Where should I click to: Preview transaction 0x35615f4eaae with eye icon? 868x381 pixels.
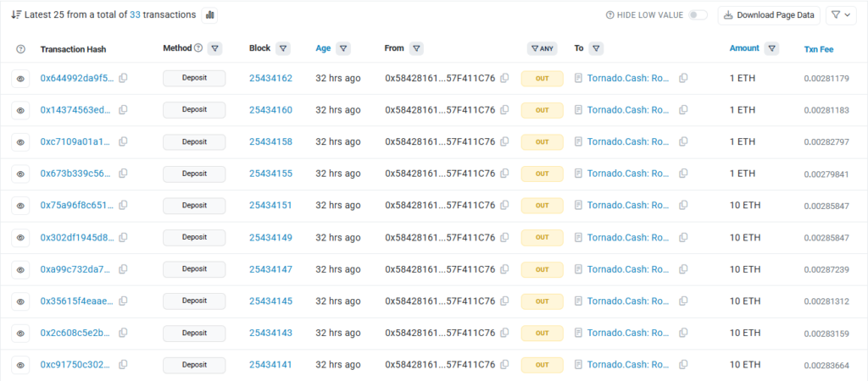[x=20, y=301]
